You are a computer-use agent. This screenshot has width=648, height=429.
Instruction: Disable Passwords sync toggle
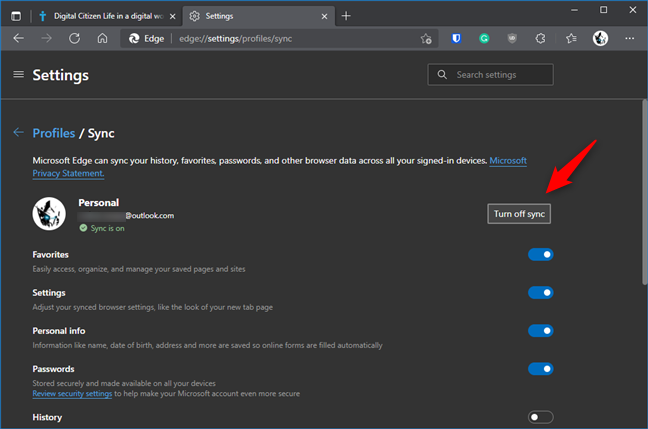(540, 369)
